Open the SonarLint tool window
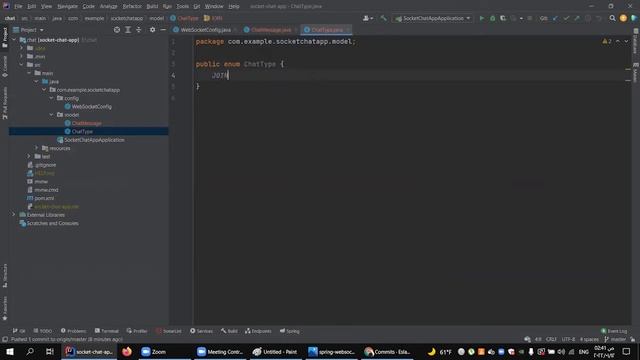This screenshot has height=360, width=640. click(x=169, y=331)
